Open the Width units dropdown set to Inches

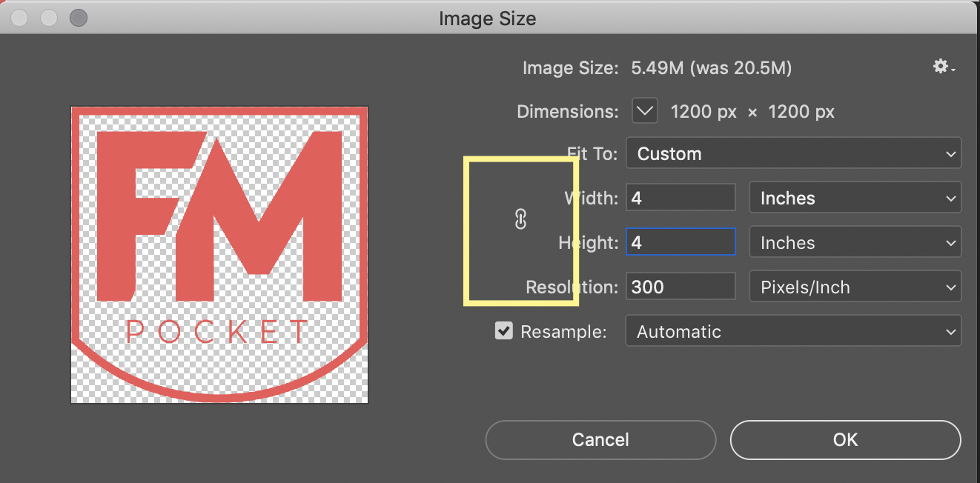[855, 197]
